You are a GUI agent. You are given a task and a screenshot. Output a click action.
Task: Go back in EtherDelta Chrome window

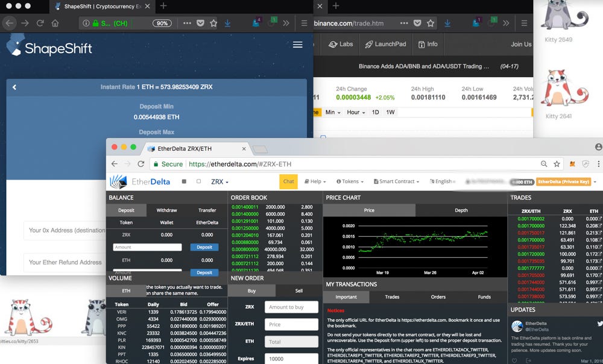(x=114, y=164)
